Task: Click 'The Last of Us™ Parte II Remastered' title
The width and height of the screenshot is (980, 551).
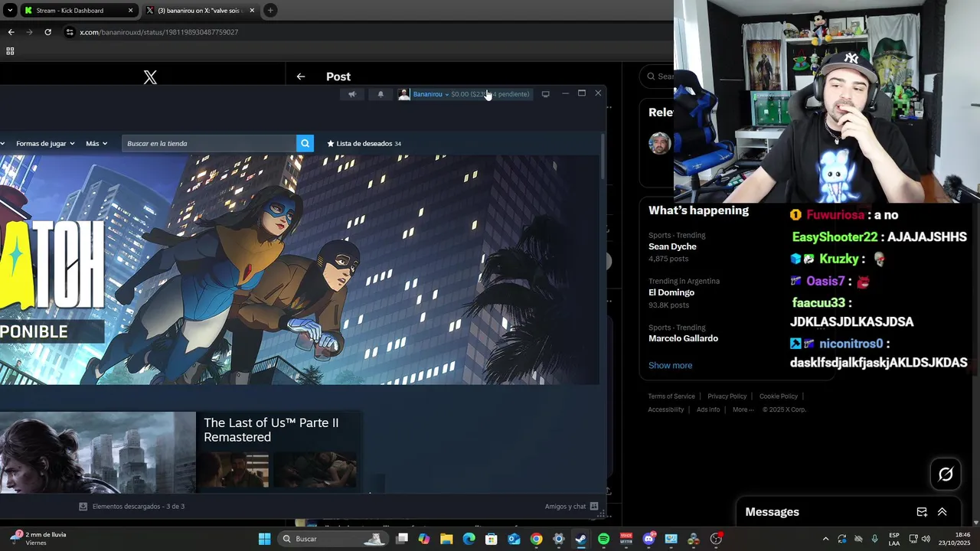Action: [271, 429]
